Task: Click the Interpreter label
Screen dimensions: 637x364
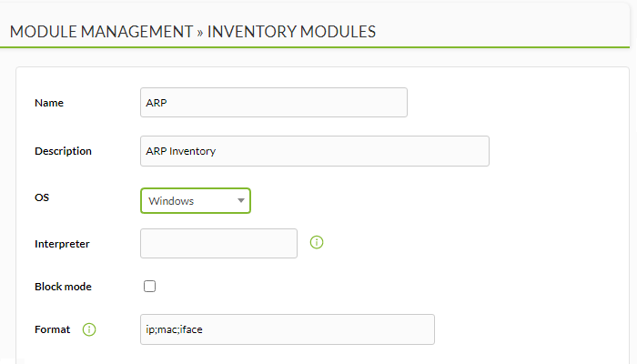Action: (x=62, y=244)
